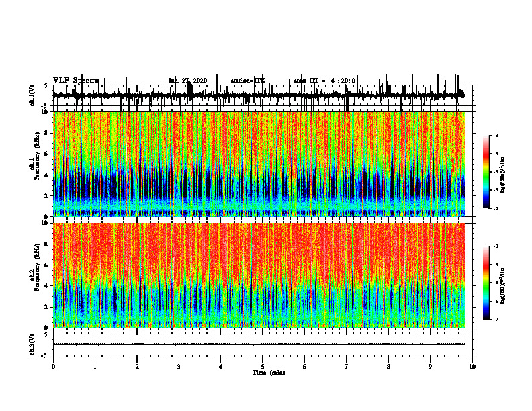Screen dimensions: 532x411
Task: Click ch.1 colorbar "log(PSD)(V^2/Hz)" label
Action: tap(502, 175)
